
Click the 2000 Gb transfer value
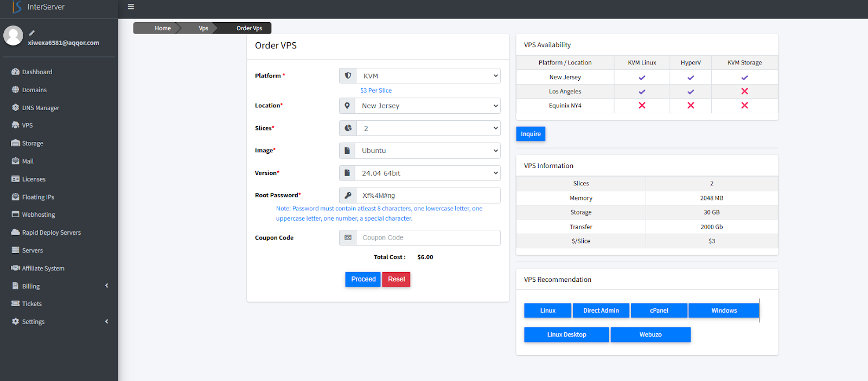coord(711,227)
